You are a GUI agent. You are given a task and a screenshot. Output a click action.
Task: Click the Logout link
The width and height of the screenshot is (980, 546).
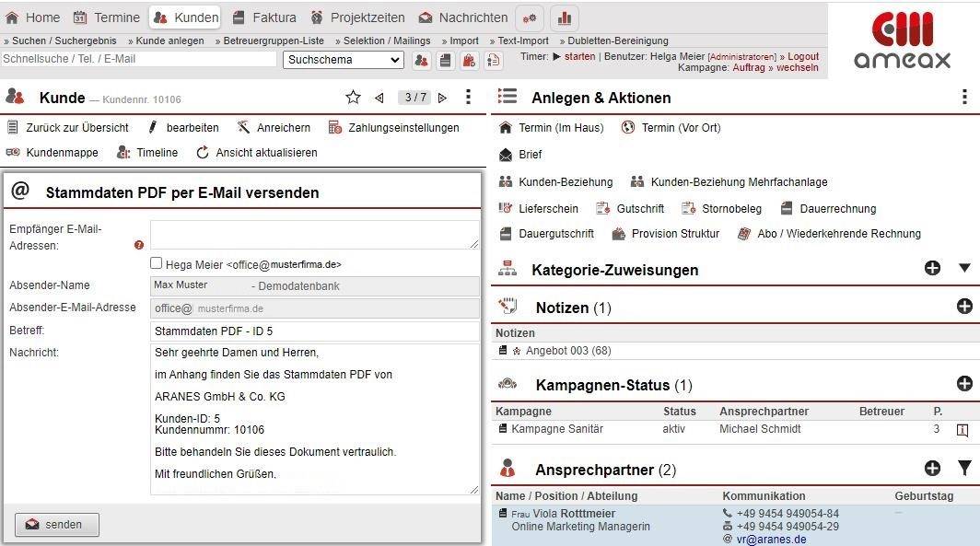[803, 57]
